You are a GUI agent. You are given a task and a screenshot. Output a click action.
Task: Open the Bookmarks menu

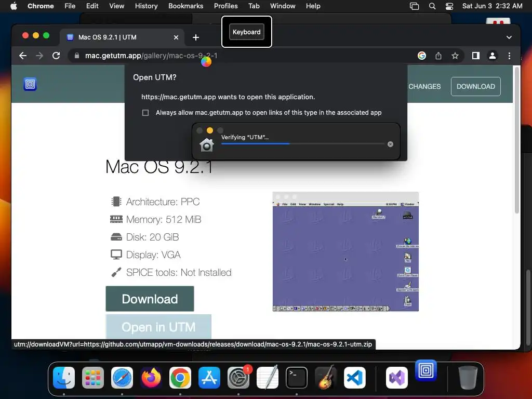coord(186,6)
